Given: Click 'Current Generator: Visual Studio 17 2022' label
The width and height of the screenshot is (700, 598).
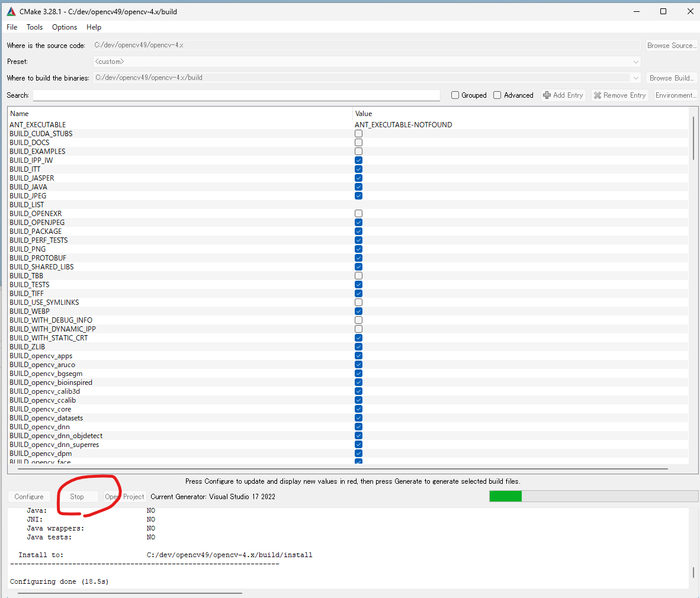Looking at the screenshot, I should coord(213,497).
